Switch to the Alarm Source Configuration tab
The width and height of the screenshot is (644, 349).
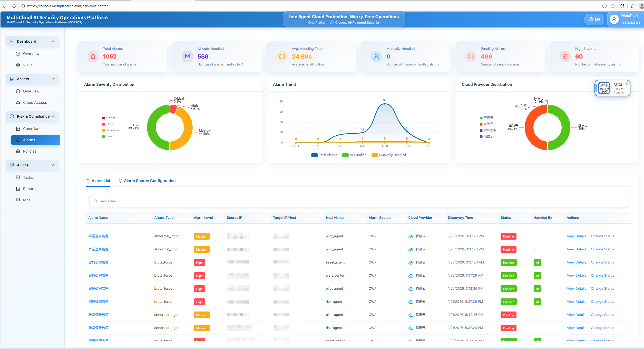147,181
